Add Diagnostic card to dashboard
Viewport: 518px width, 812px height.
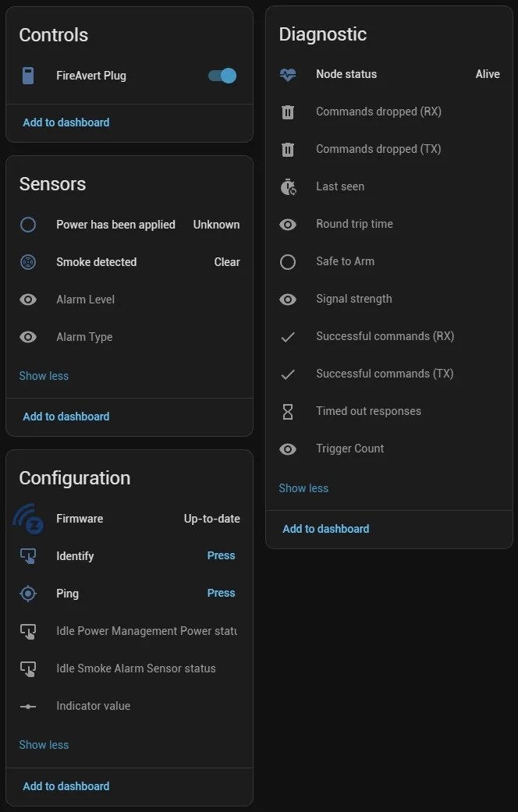click(326, 530)
